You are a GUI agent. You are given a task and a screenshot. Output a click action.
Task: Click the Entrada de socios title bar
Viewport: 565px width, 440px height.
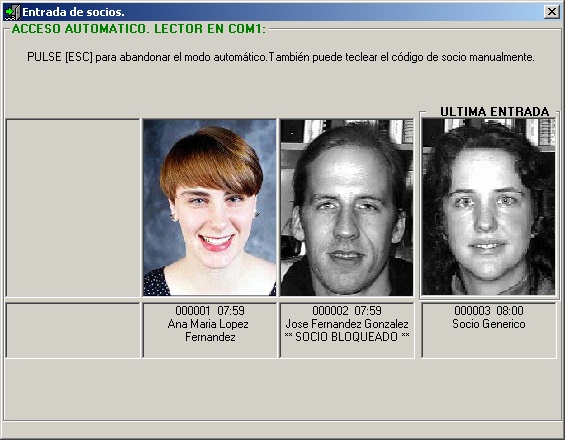[274, 12]
